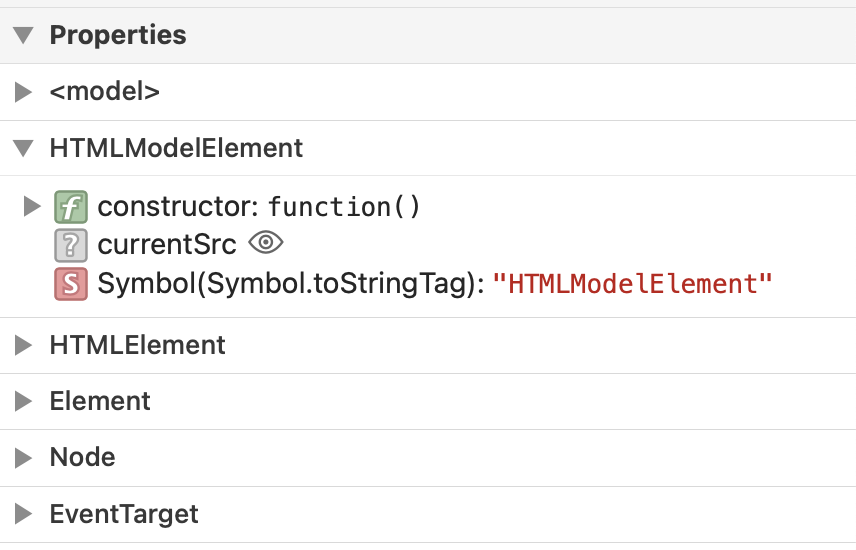Click the HTMLModelElement section label
The height and width of the screenshot is (550, 856).
176,149
